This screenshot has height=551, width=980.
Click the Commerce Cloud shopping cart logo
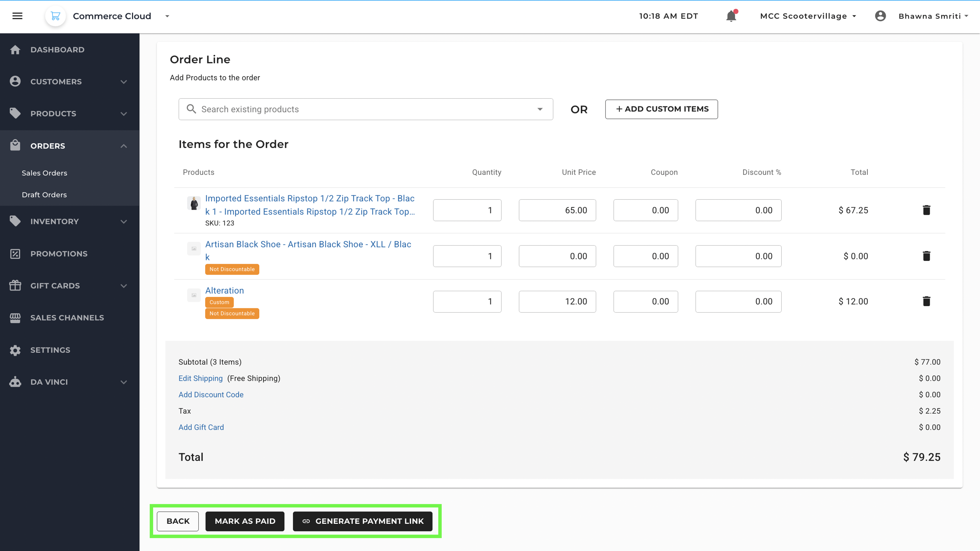(x=56, y=16)
